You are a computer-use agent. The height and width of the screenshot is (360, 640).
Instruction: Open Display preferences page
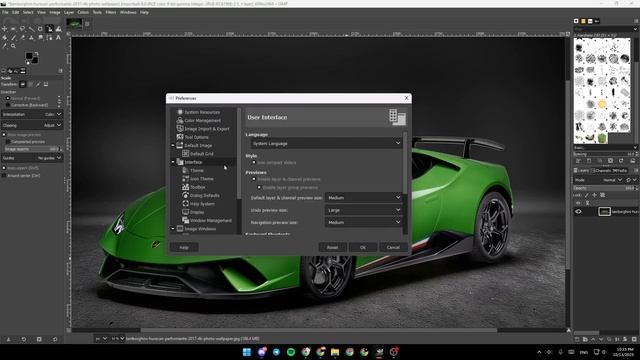197,212
